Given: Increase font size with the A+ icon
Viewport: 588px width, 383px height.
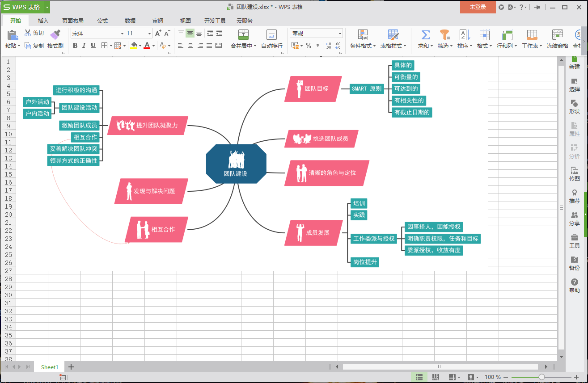Looking at the screenshot, I should (158, 34).
